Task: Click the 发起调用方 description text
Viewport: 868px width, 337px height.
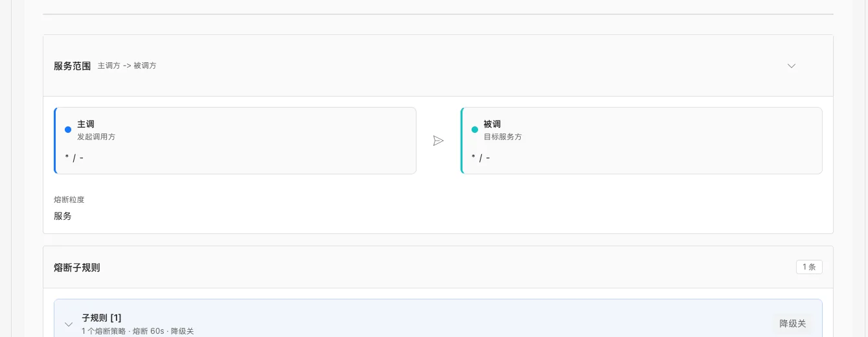Action: coord(97,137)
